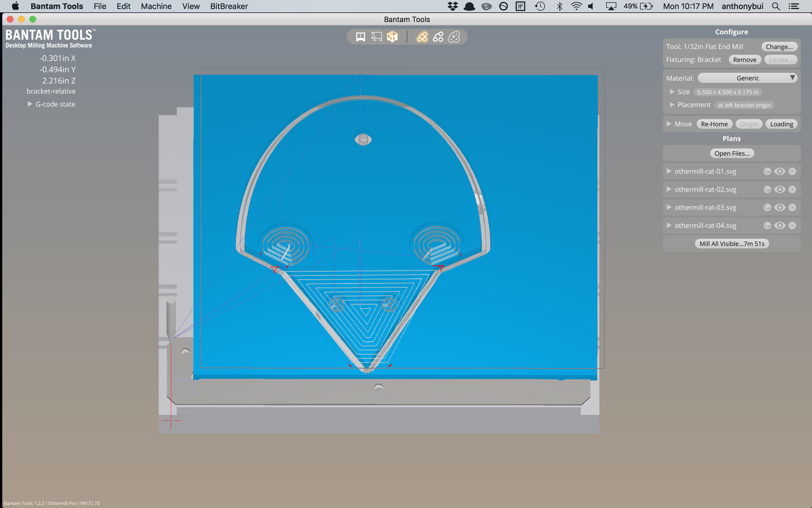812x508 pixels.
Task: Click Open Files... button
Action: pos(732,153)
